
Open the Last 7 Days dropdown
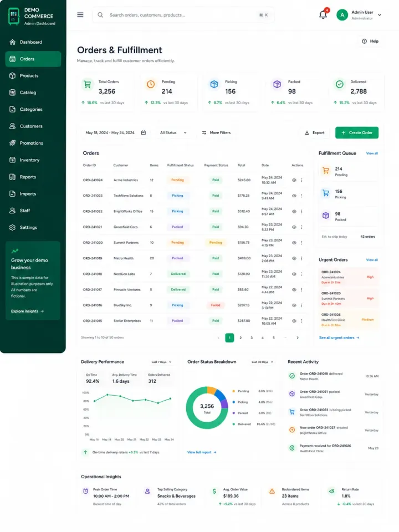(x=161, y=362)
